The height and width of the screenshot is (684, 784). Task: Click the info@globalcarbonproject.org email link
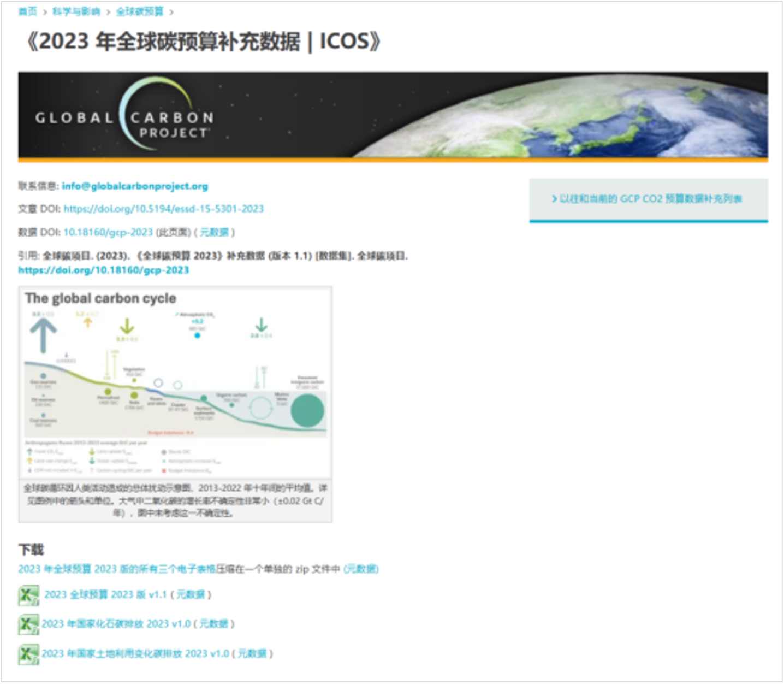[135, 186]
